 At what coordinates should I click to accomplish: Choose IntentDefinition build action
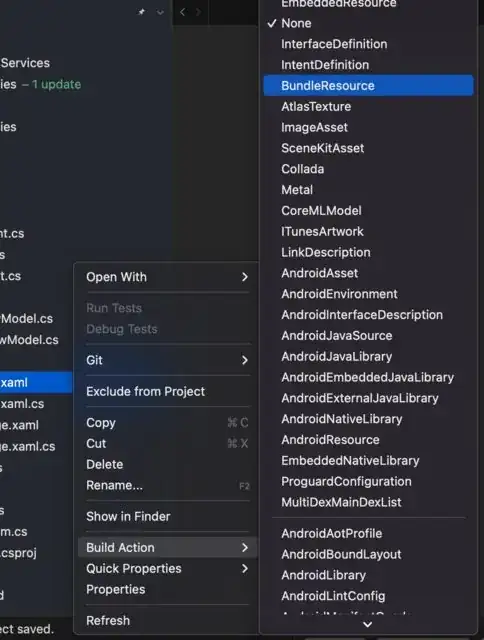coord(368,65)
